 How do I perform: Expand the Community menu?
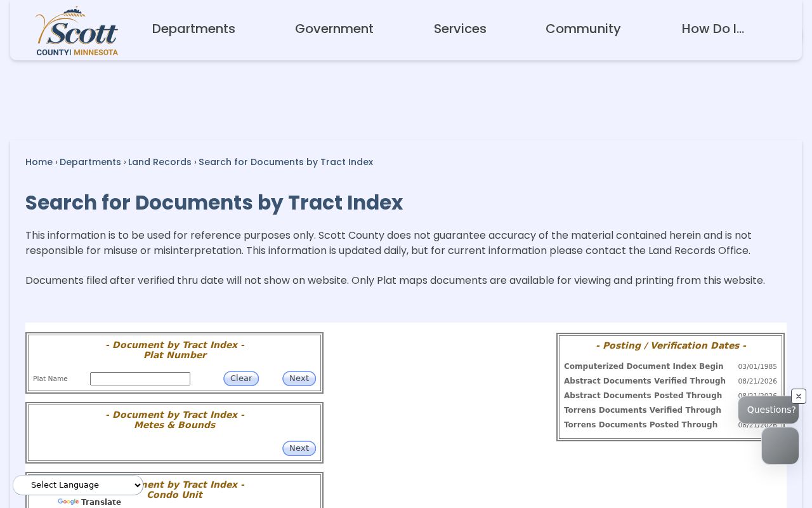coord(583,29)
